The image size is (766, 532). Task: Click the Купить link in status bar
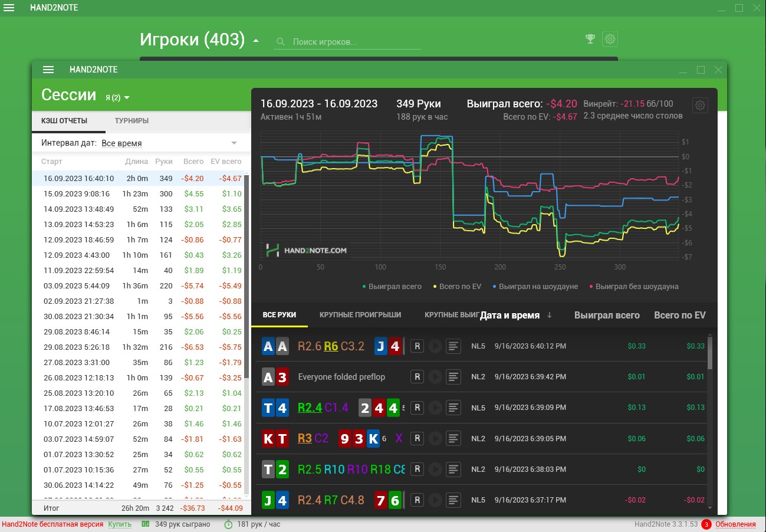[120, 524]
